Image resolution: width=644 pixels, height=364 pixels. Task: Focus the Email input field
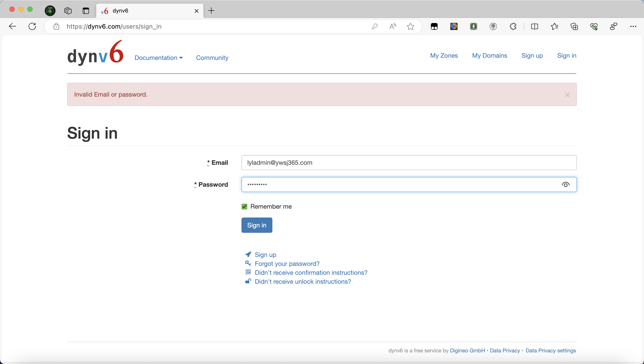pos(409,163)
